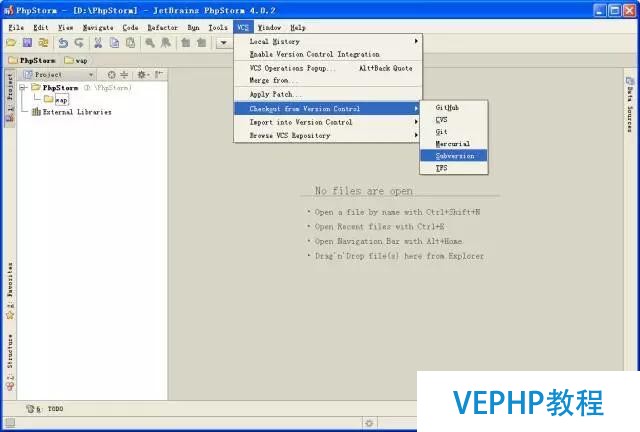The image size is (640, 432).
Task: Click Scroll from Source target icon
Action: tap(111, 75)
